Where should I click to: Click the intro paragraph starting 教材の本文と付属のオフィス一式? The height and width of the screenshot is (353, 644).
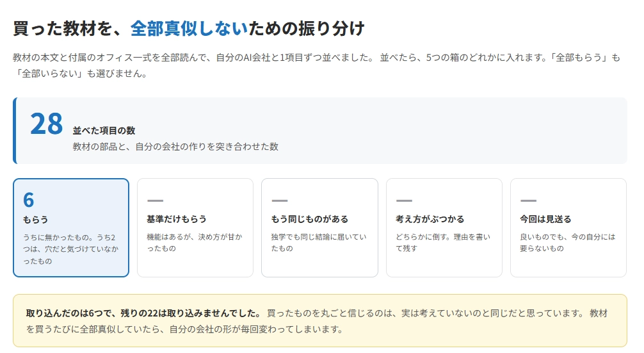click(316, 65)
